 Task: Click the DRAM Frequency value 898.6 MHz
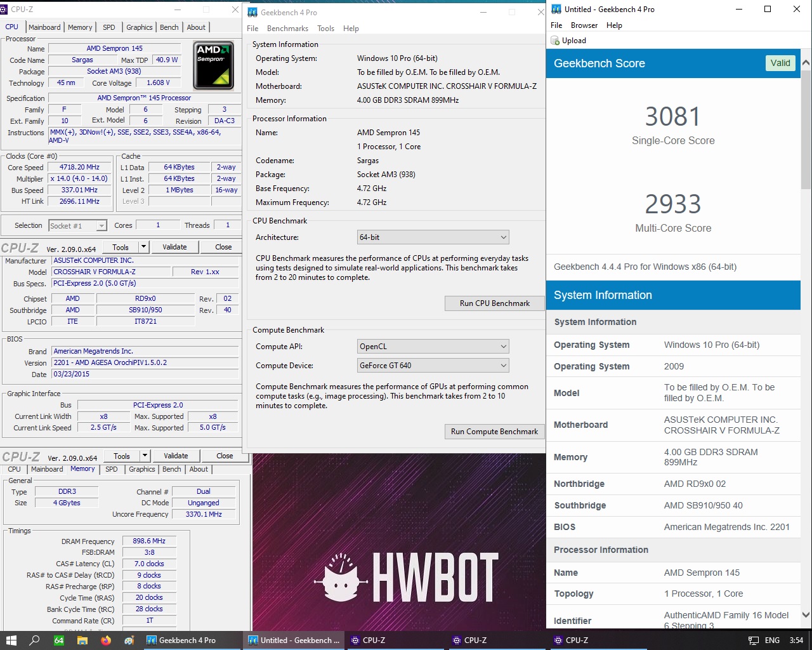click(149, 541)
